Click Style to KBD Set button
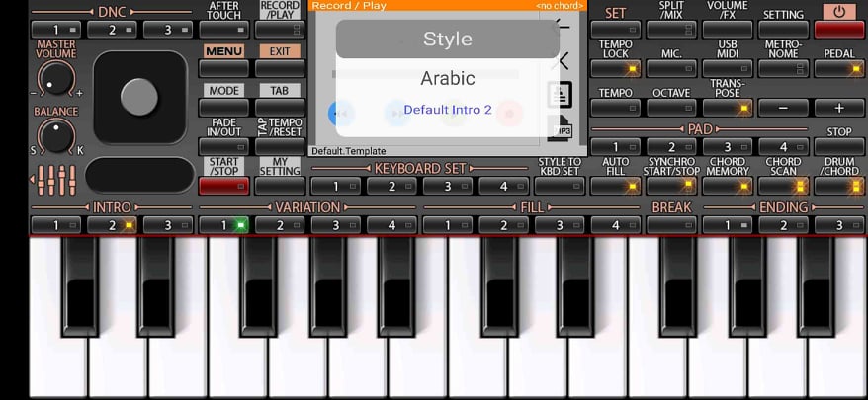The height and width of the screenshot is (400, 868). pyautogui.click(x=560, y=186)
